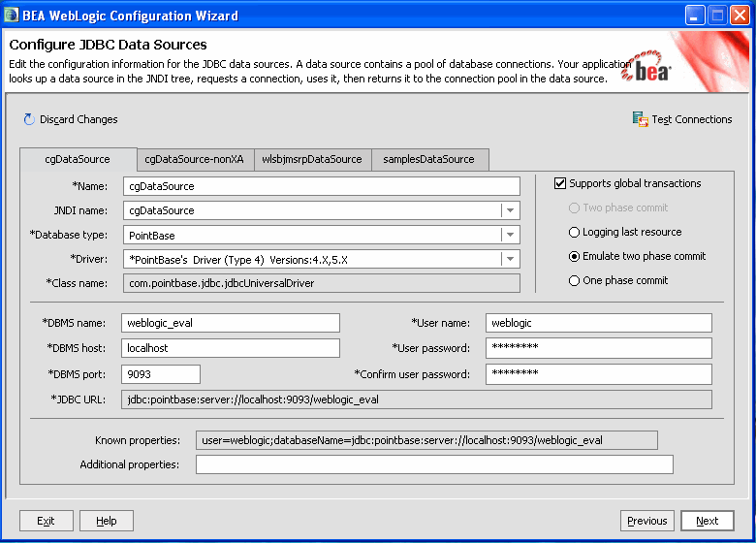Proceed with the Next button
Screen dimensions: 756x543
[708, 521]
